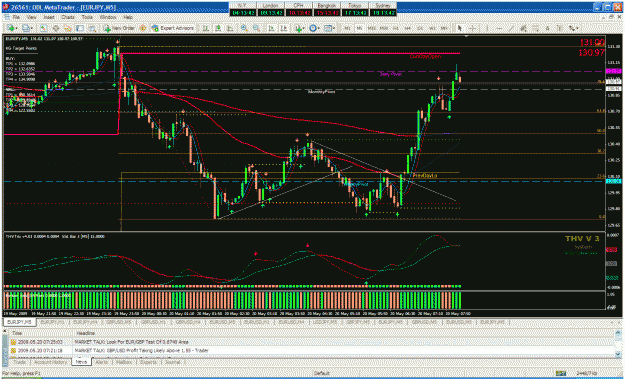Switch to bar chart display

pos(205,28)
